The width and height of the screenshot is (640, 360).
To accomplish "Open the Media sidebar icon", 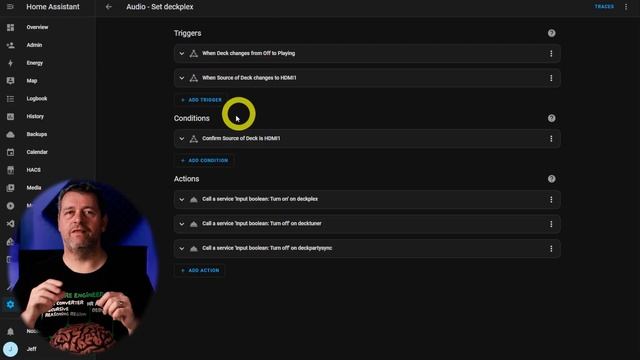I will point(11,188).
